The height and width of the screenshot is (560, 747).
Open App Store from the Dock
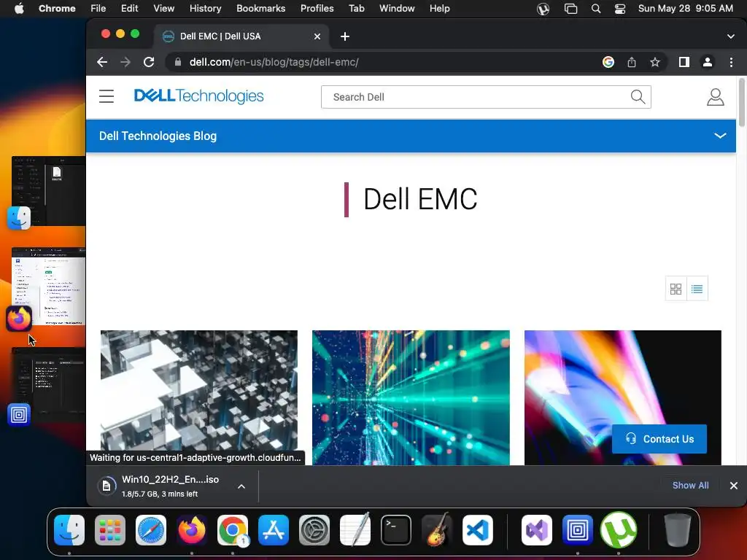(274, 530)
